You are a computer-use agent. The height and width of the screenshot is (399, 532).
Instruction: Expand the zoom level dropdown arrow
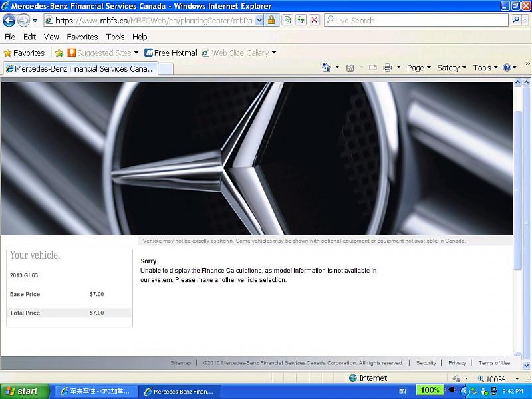pyautogui.click(x=517, y=378)
